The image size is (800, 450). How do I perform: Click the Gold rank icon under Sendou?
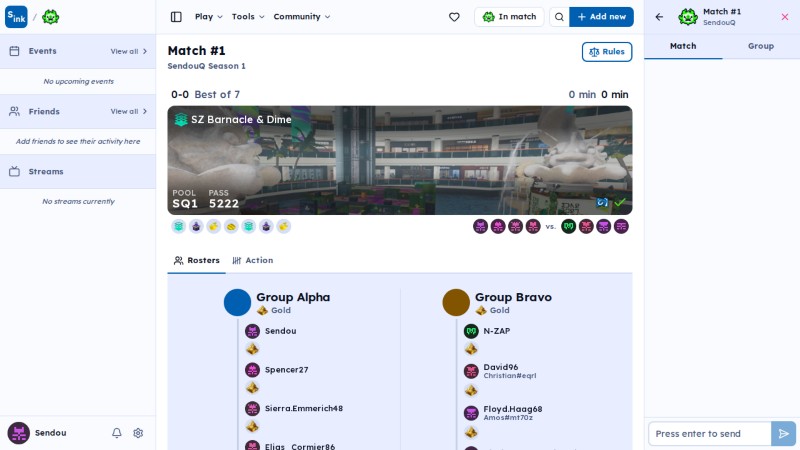coord(252,349)
